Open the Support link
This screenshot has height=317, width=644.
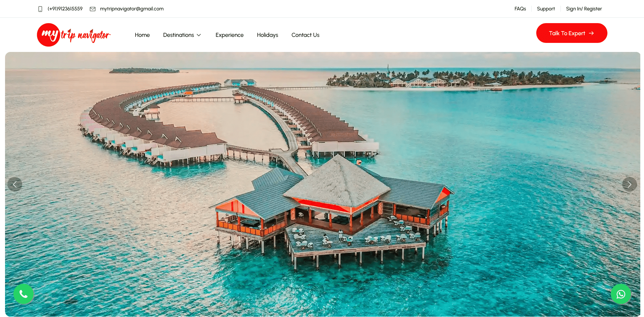coord(546,9)
